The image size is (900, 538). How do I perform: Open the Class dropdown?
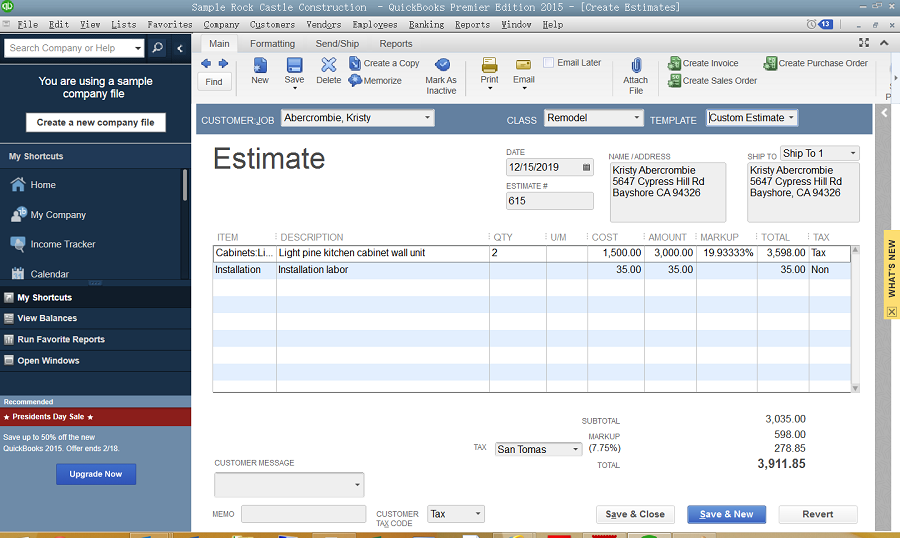coord(636,118)
